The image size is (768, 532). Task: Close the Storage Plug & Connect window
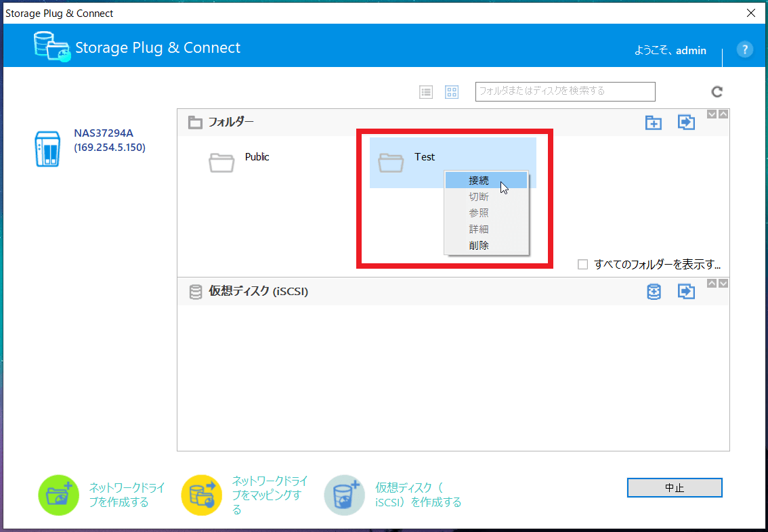click(751, 14)
